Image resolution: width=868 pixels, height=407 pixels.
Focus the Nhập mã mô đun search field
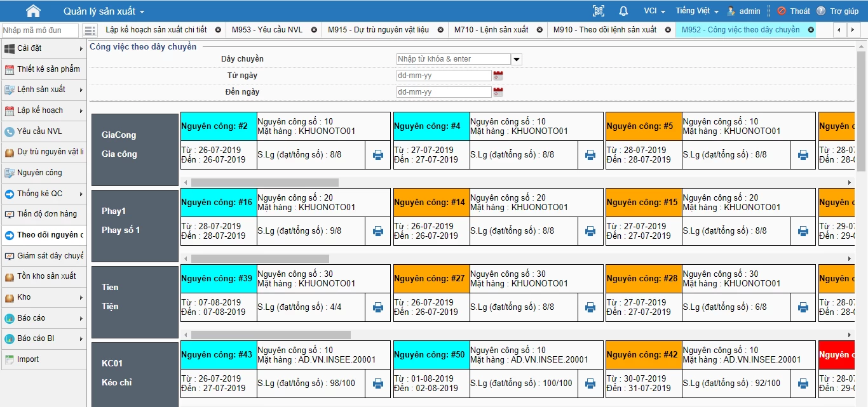[40, 30]
